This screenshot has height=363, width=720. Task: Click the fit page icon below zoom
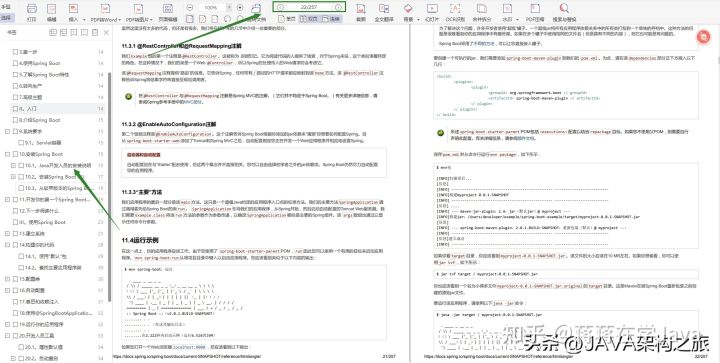click(190, 19)
